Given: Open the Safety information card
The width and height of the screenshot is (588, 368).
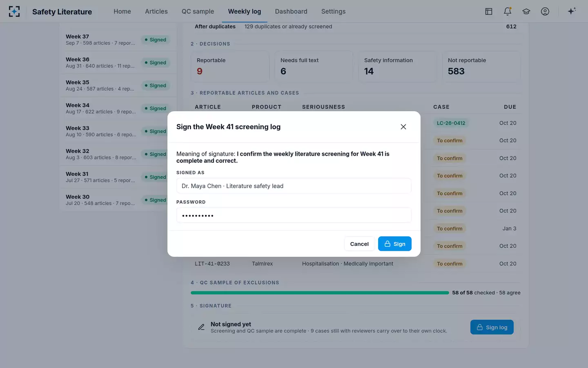Looking at the screenshot, I should pos(397,66).
